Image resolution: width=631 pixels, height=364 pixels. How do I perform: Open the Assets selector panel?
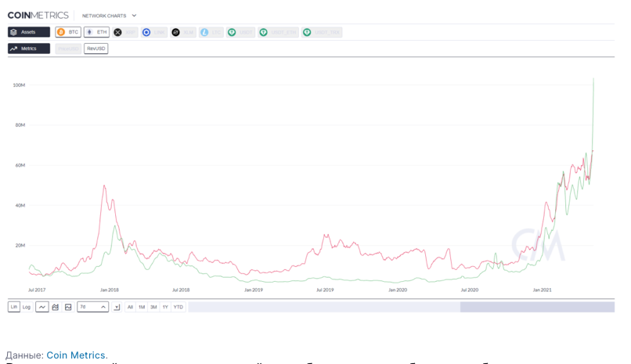click(29, 32)
